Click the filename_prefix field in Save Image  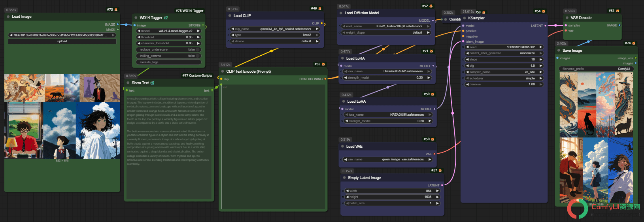[597, 69]
